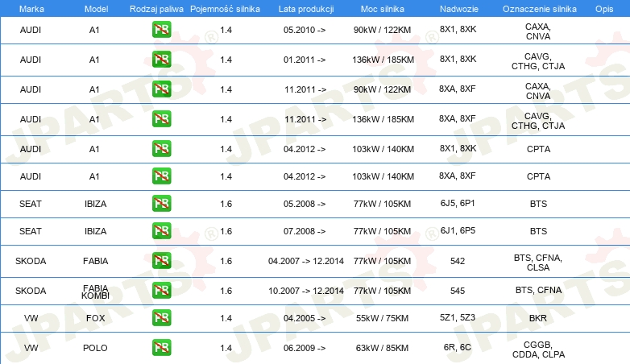Click fuel icon in the 8XA 136kW row

pos(161,119)
